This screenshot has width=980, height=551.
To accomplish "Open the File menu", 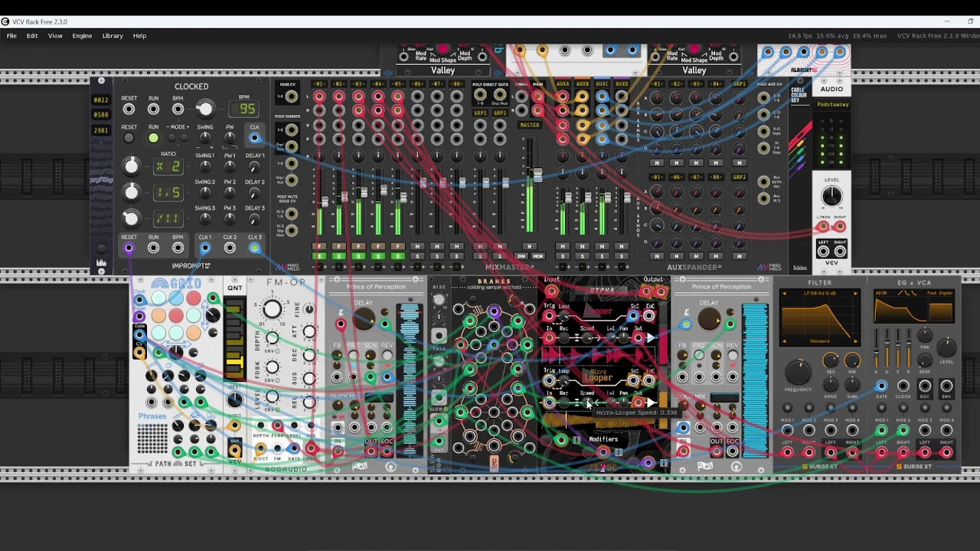I will point(11,36).
